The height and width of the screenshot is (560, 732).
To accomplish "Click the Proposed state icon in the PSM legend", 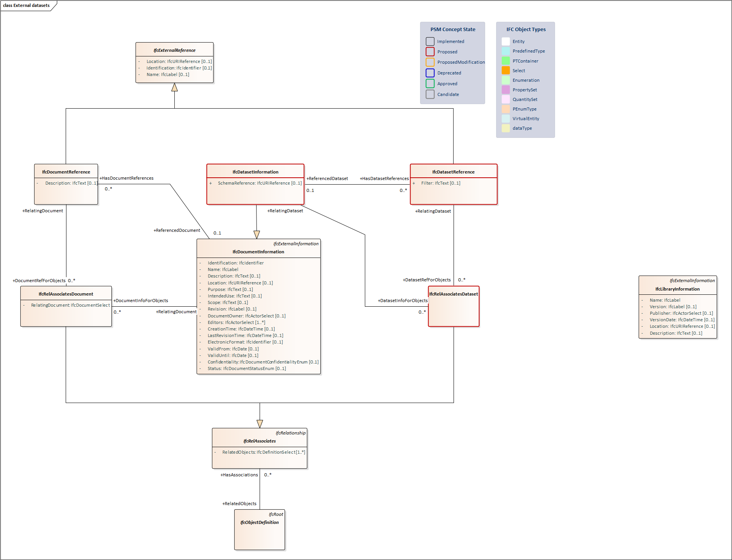I will pos(430,51).
